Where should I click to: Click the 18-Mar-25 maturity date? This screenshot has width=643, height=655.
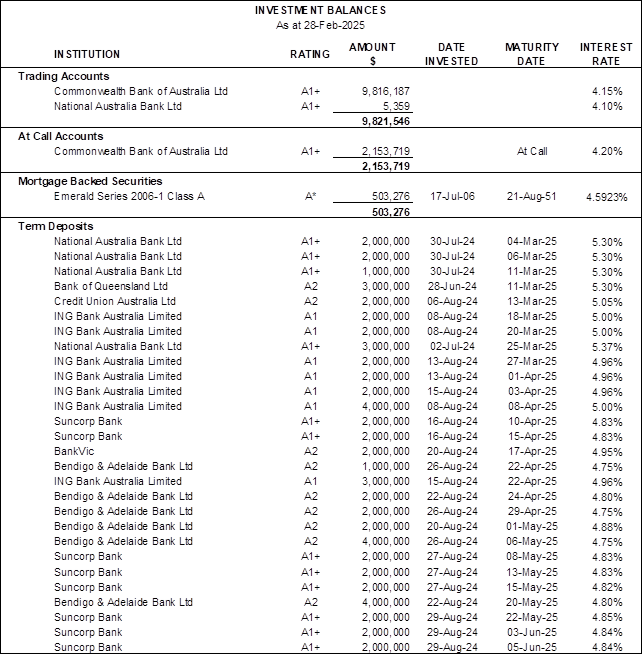click(532, 317)
